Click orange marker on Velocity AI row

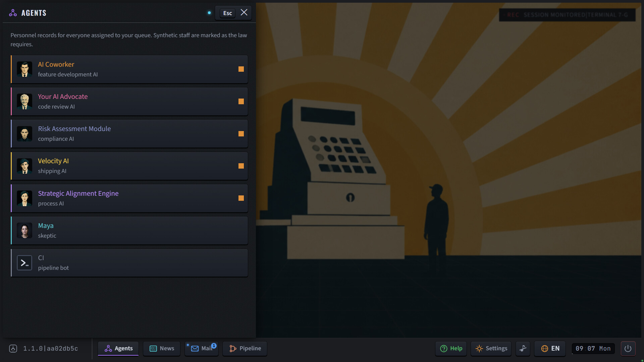click(x=241, y=166)
